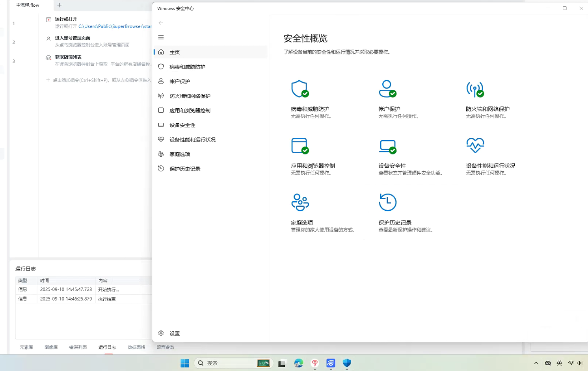This screenshot has width=588, height=371.
Task: Select the 主流程.flow tab
Action: 28,5
